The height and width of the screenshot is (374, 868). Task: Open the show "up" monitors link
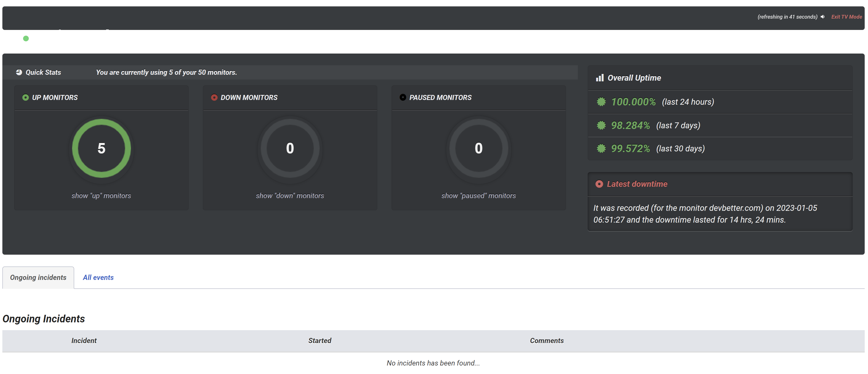click(101, 195)
